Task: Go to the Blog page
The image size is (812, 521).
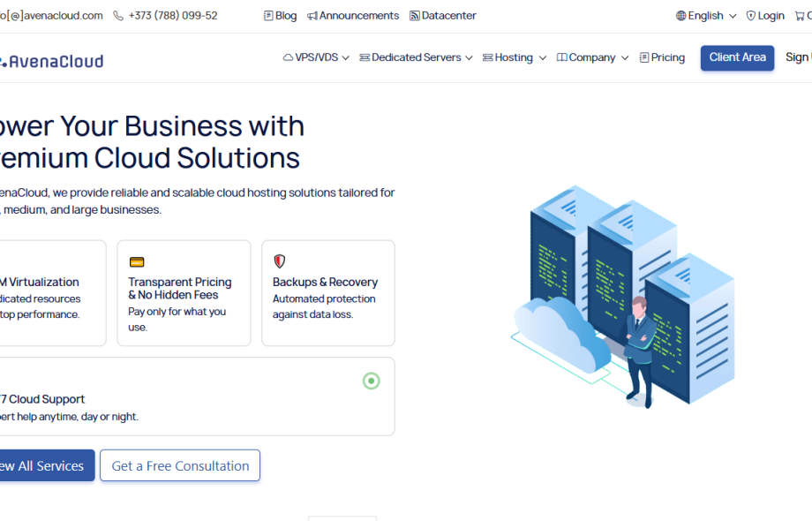Action: pyautogui.click(x=280, y=15)
